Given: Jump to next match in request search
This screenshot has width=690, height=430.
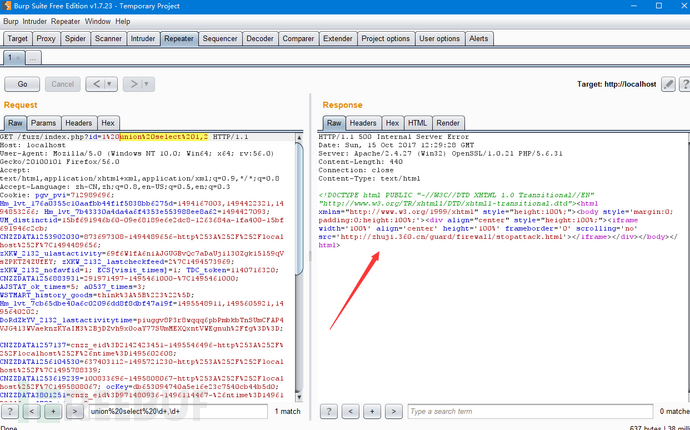Looking at the screenshot, I should click(x=75, y=412).
